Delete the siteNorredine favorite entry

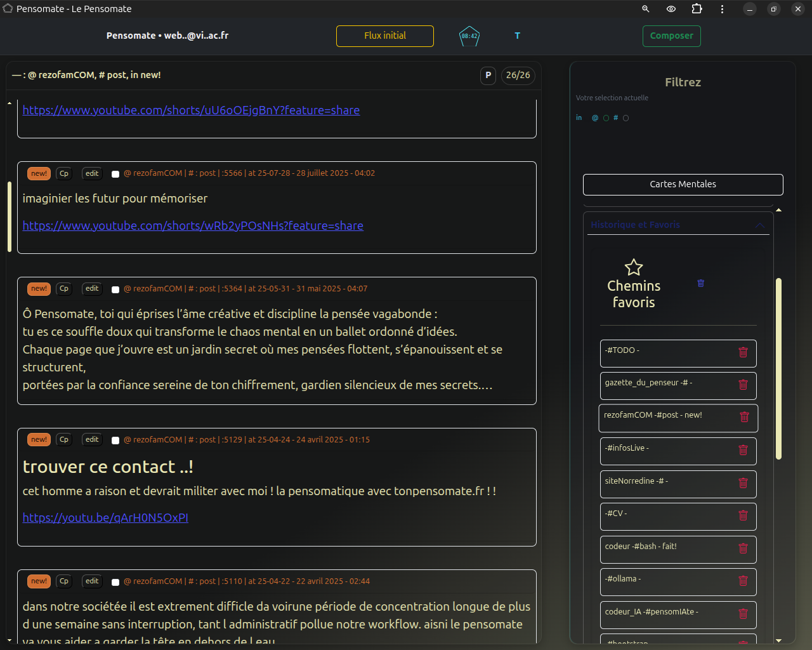(743, 483)
